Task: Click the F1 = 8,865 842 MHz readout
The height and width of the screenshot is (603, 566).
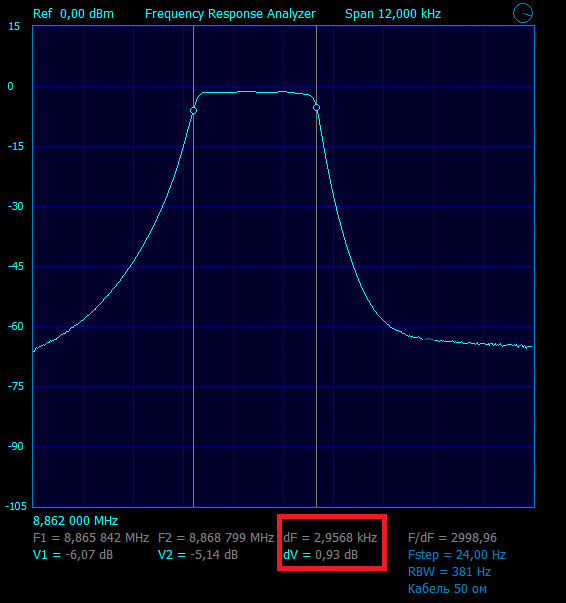Action: click(x=91, y=538)
